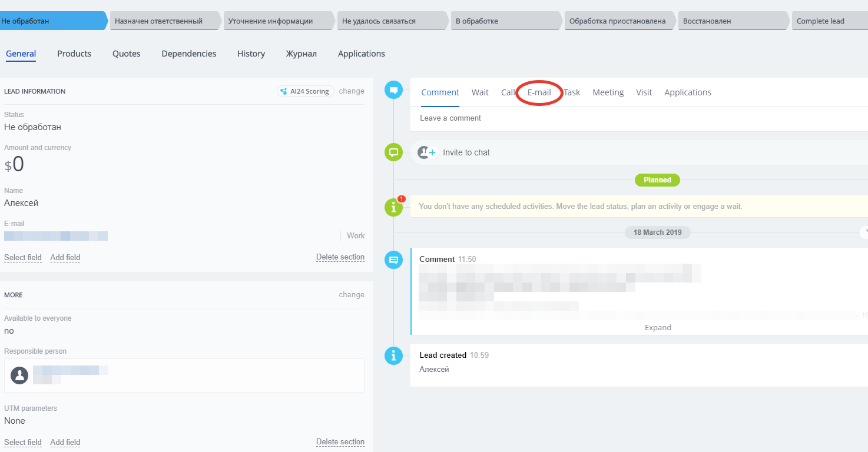Set lead stage to В обработке

[x=506, y=21]
